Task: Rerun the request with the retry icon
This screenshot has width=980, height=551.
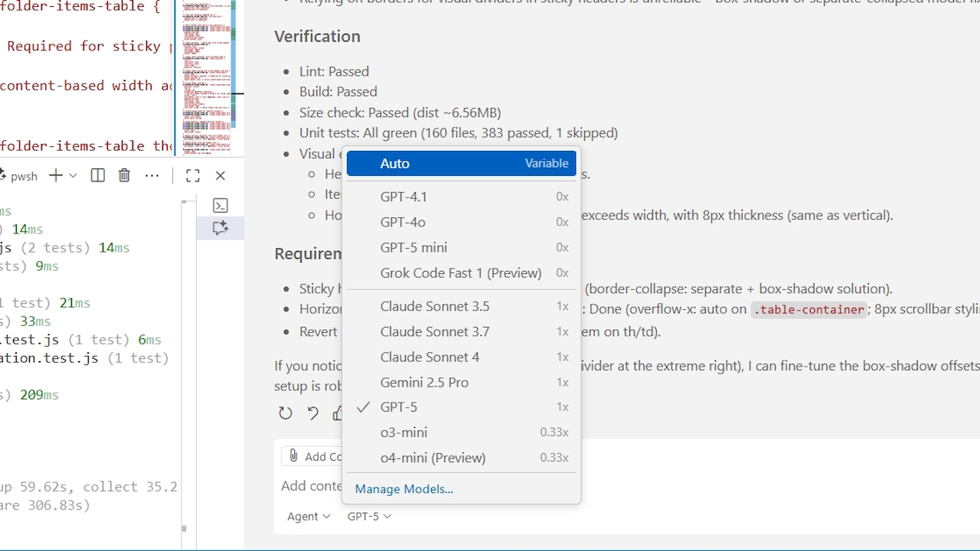Action: pos(285,412)
